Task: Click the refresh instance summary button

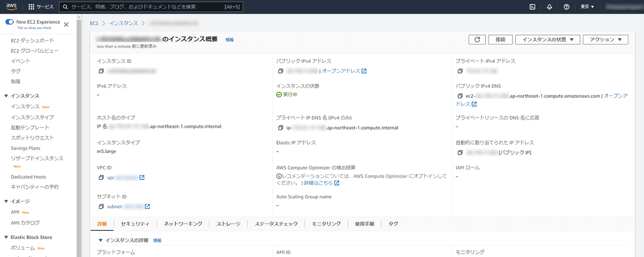Action: pos(477,40)
